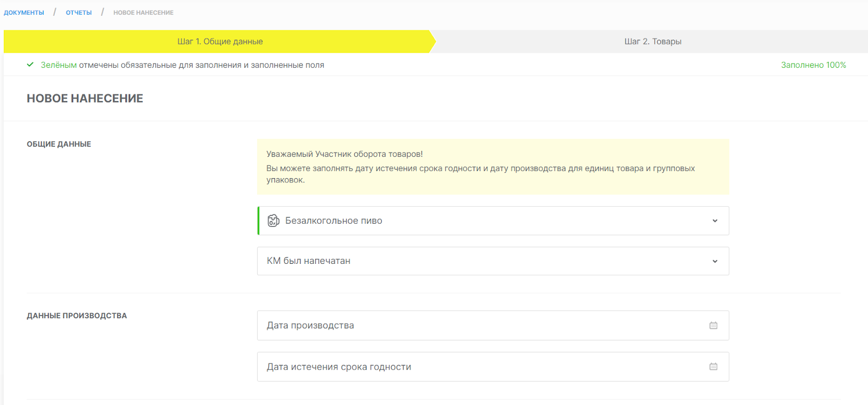Click the ОБЩИЕ ДАННЫЕ section label

click(x=59, y=144)
